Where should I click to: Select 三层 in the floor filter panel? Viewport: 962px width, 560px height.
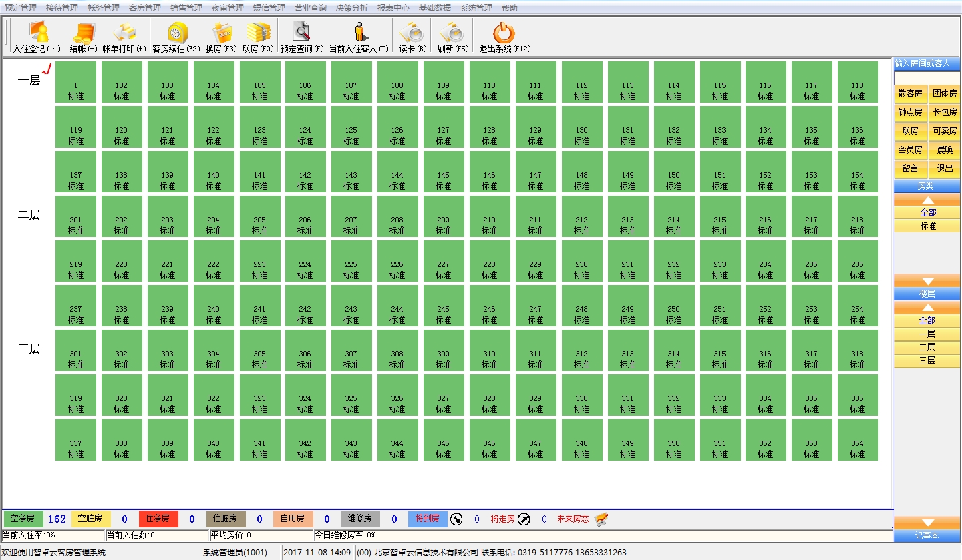(927, 360)
